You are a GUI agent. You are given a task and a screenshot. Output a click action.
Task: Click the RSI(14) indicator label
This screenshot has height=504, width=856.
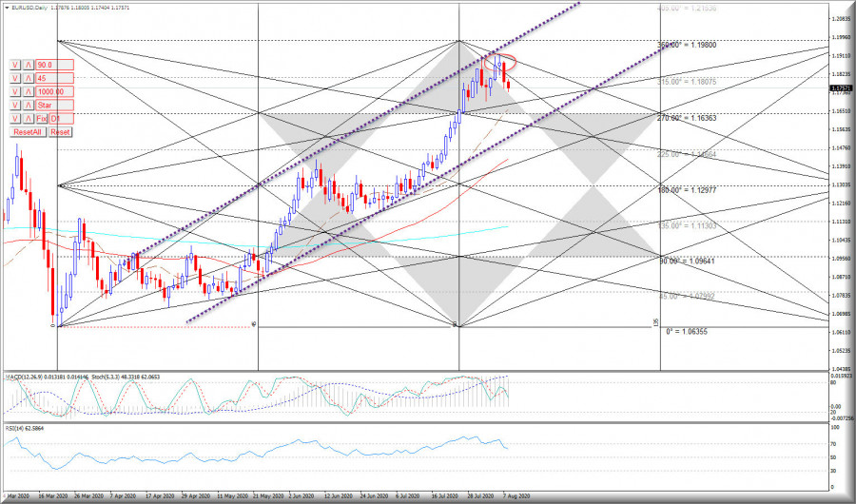point(21,429)
